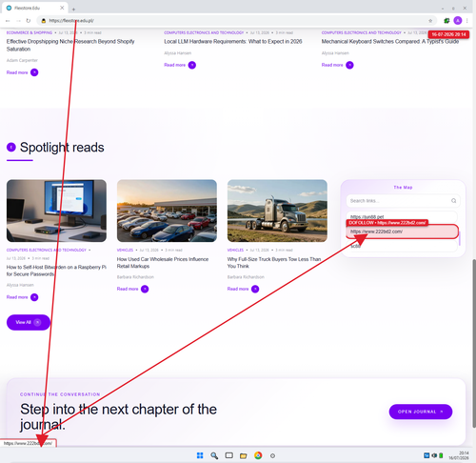This screenshot has width=476, height=463.
Task: Click the green battery icon in tray
Action: (x=441, y=455)
